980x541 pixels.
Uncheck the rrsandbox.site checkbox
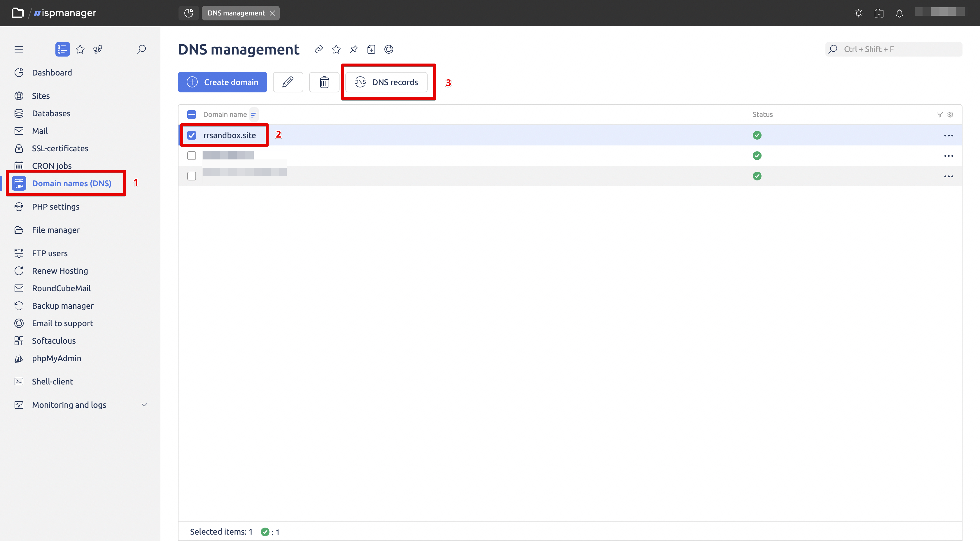pyautogui.click(x=192, y=135)
